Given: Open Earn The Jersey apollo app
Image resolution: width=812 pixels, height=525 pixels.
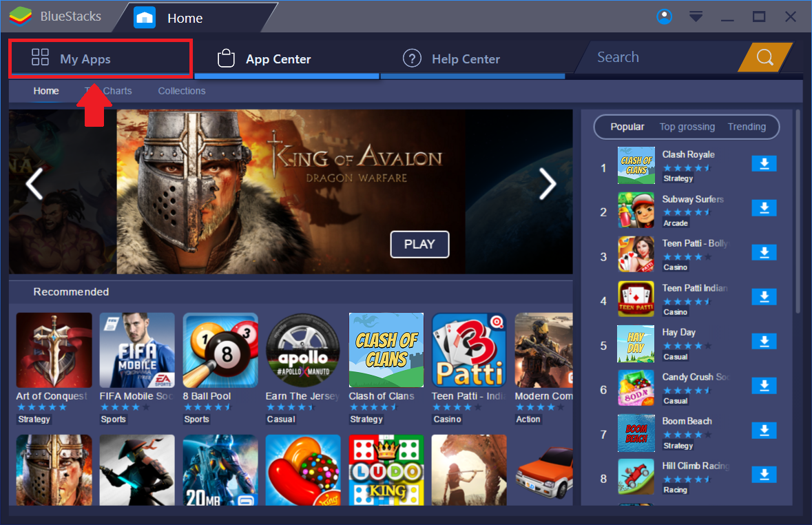Looking at the screenshot, I should pyautogui.click(x=303, y=350).
